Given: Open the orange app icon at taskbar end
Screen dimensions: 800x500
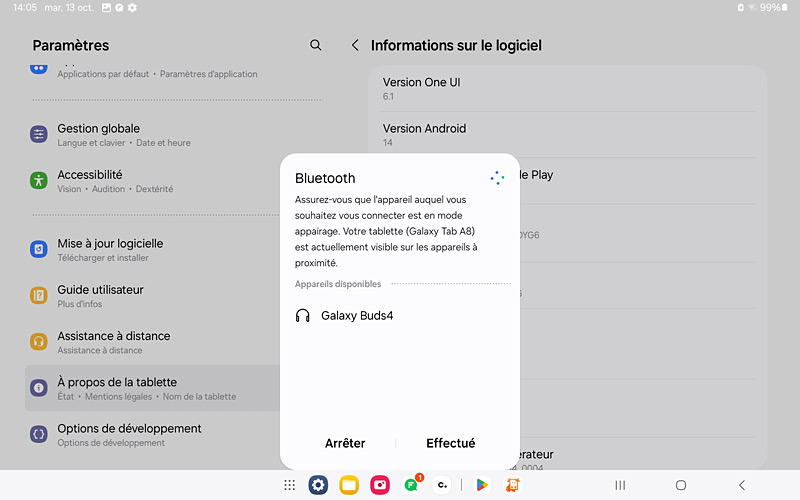Looking at the screenshot, I should [x=513, y=485].
